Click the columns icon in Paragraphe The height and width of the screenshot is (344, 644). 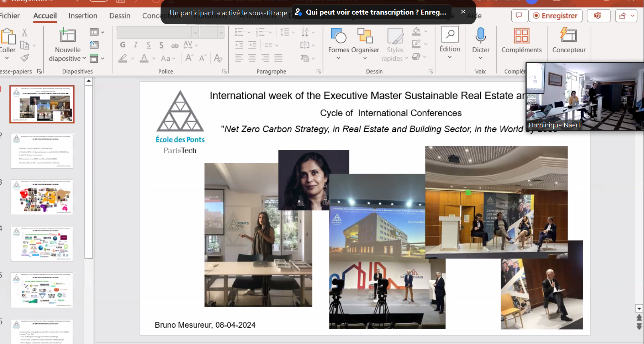tap(268, 45)
